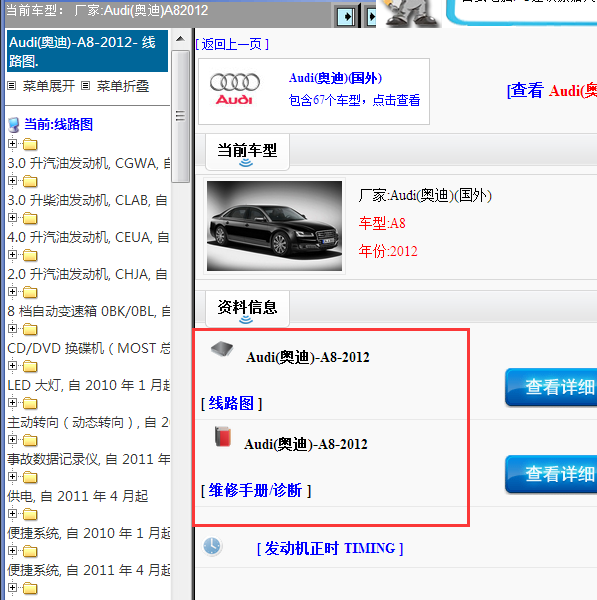The width and height of the screenshot is (597, 600).
Task: Expand the LED 大灯 folder
Action: click(x=12, y=366)
